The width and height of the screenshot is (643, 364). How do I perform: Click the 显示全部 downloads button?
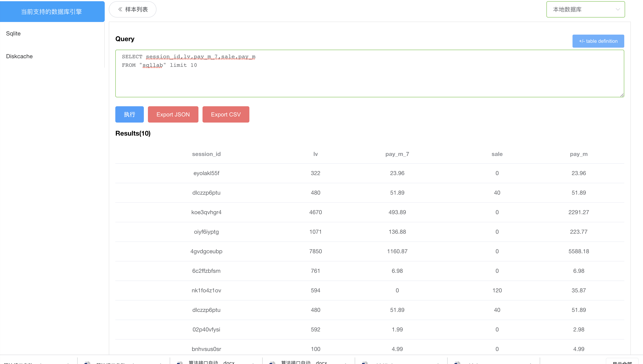coord(622,362)
